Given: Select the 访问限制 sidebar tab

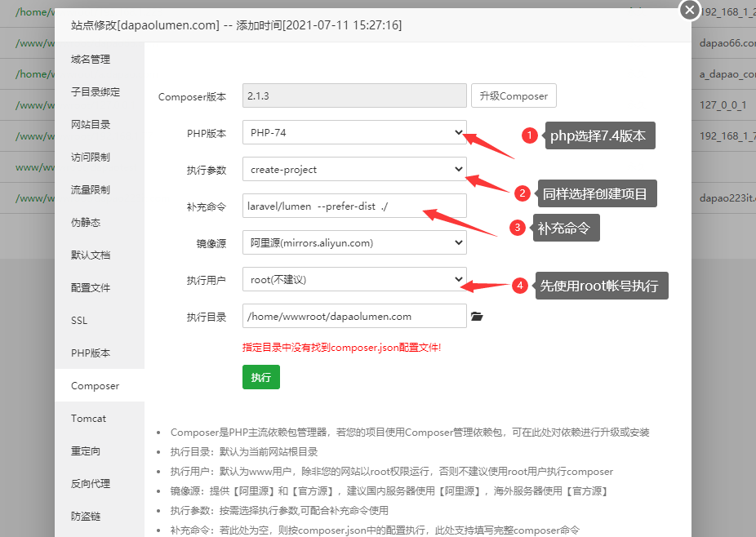Looking at the screenshot, I should pos(100,158).
